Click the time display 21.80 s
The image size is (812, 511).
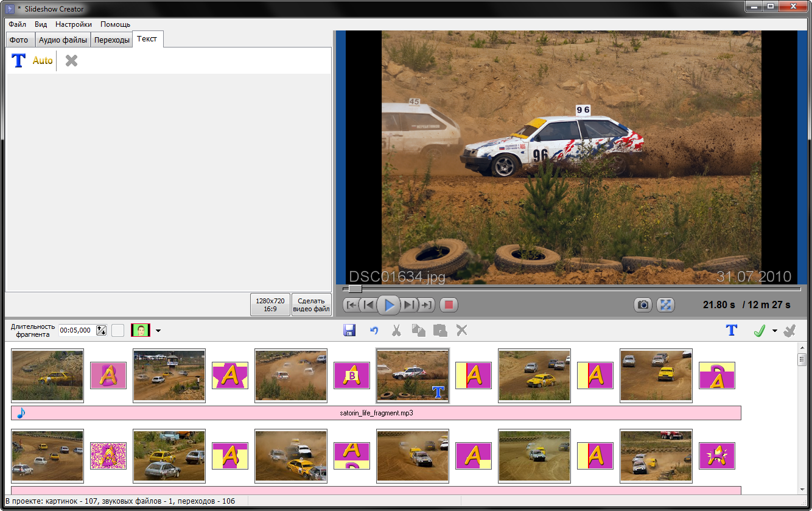718,305
